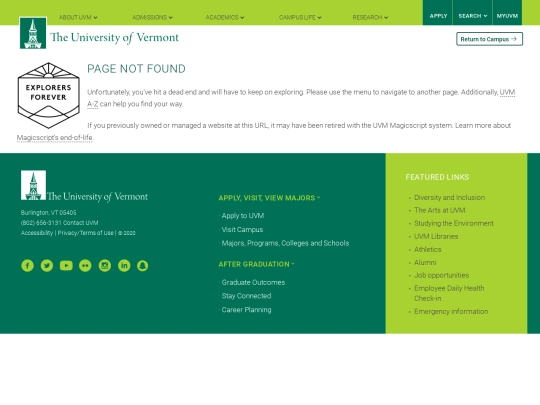This screenshot has height=405, width=540.
Task: Open UVM YouTube icon in footer
Action: (66, 266)
